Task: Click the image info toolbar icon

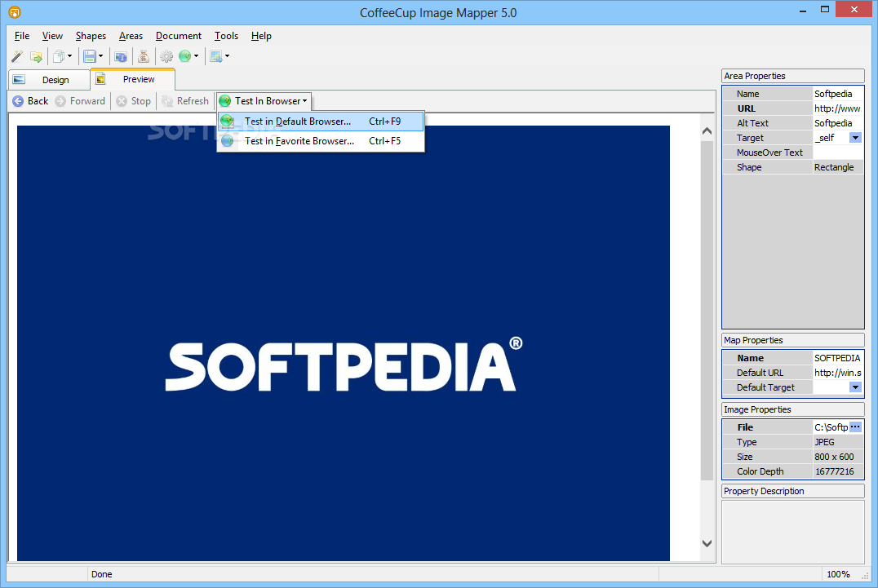Action: [x=121, y=56]
